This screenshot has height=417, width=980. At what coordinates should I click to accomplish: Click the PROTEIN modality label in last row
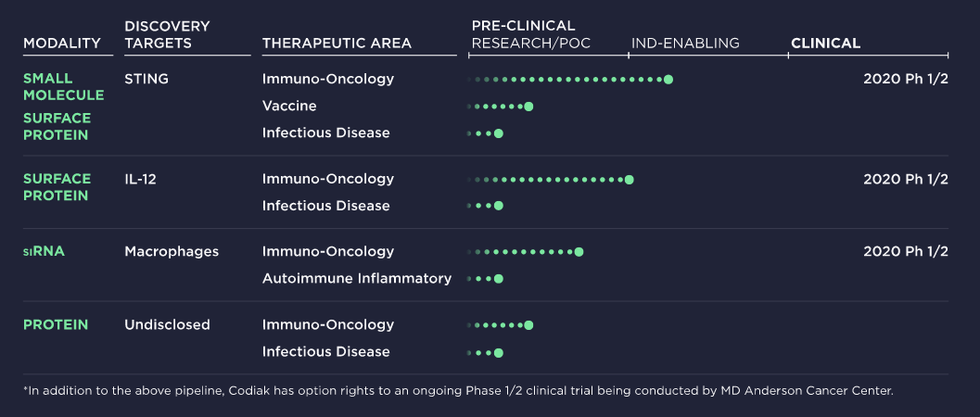(x=56, y=324)
